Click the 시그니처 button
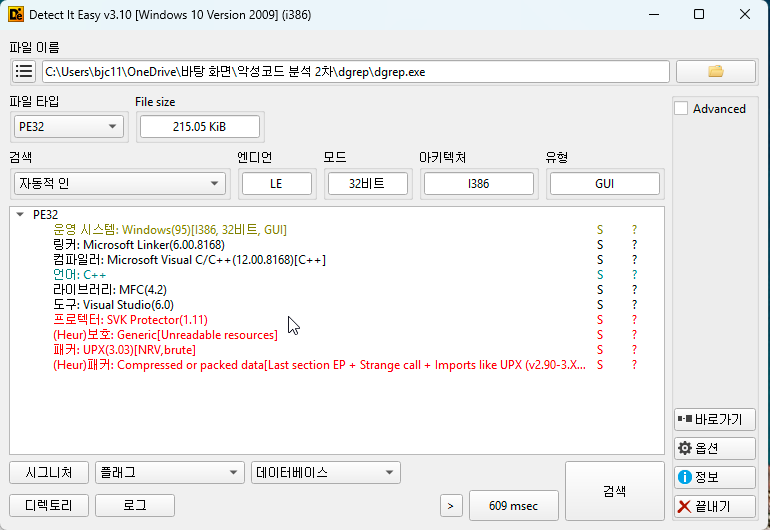The height and width of the screenshot is (530, 770). [48, 472]
